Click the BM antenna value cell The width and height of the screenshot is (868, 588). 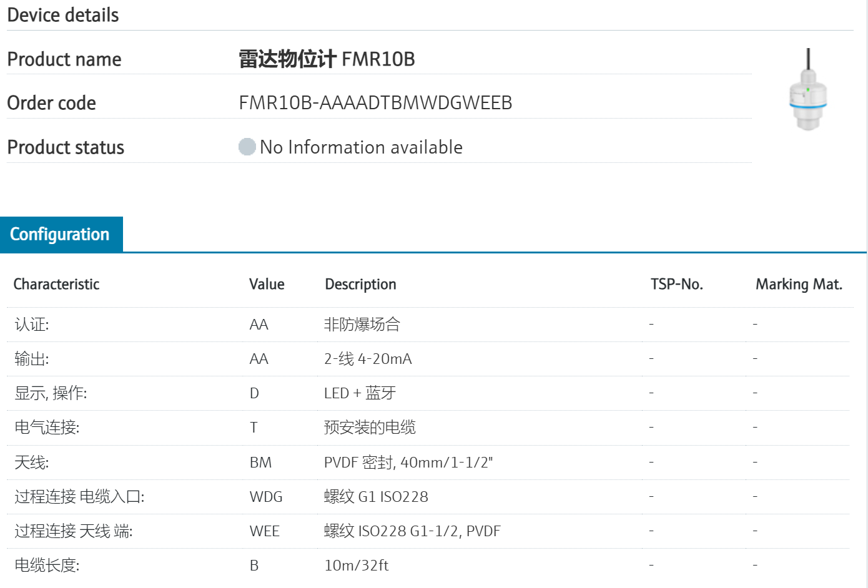click(x=260, y=463)
